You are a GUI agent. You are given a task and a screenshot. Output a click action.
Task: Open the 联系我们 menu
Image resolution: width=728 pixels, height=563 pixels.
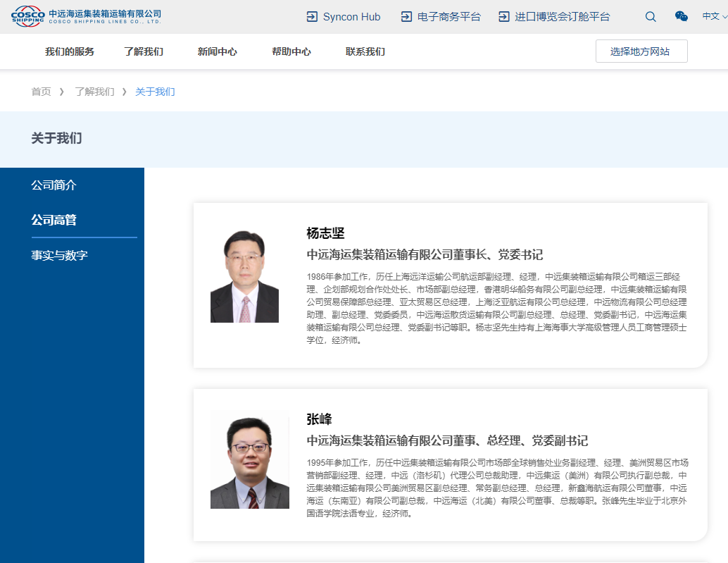coord(365,51)
